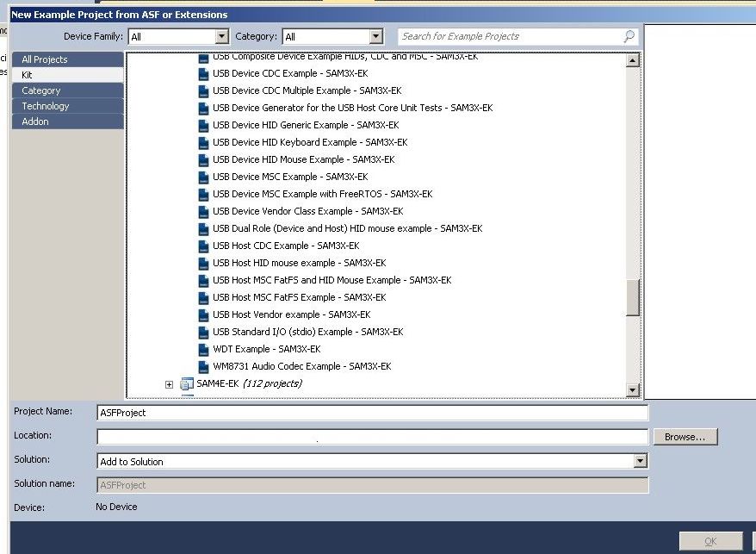Select USB Standard I/O (stdio) Example row
This screenshot has width=756, height=554.
(307, 332)
